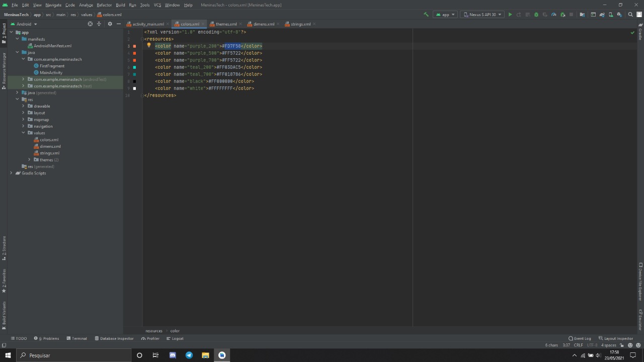Screen dimensions: 644x362
Task: Open the Event Log
Action: tap(580, 338)
